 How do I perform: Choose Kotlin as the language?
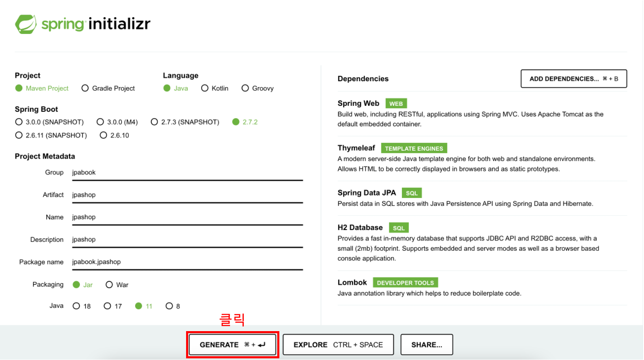(x=204, y=88)
